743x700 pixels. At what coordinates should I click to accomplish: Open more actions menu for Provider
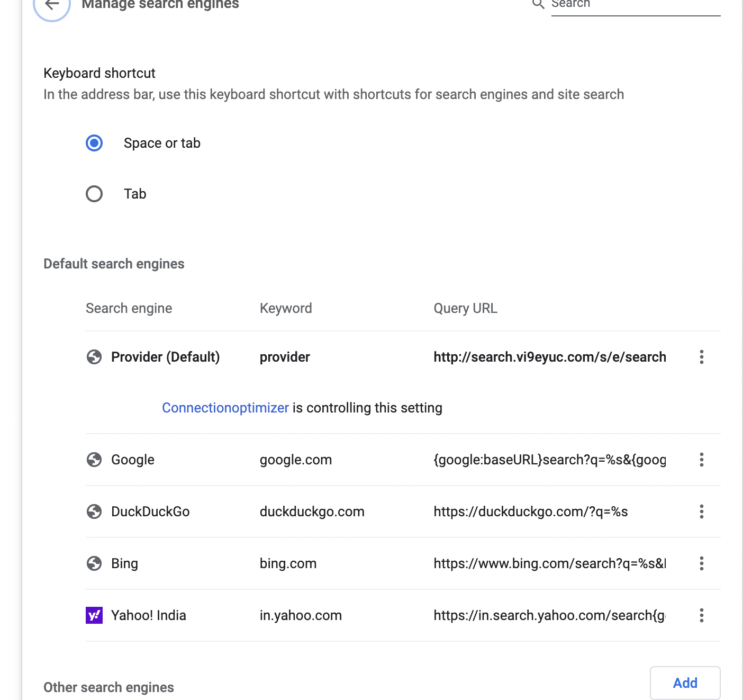pos(702,357)
